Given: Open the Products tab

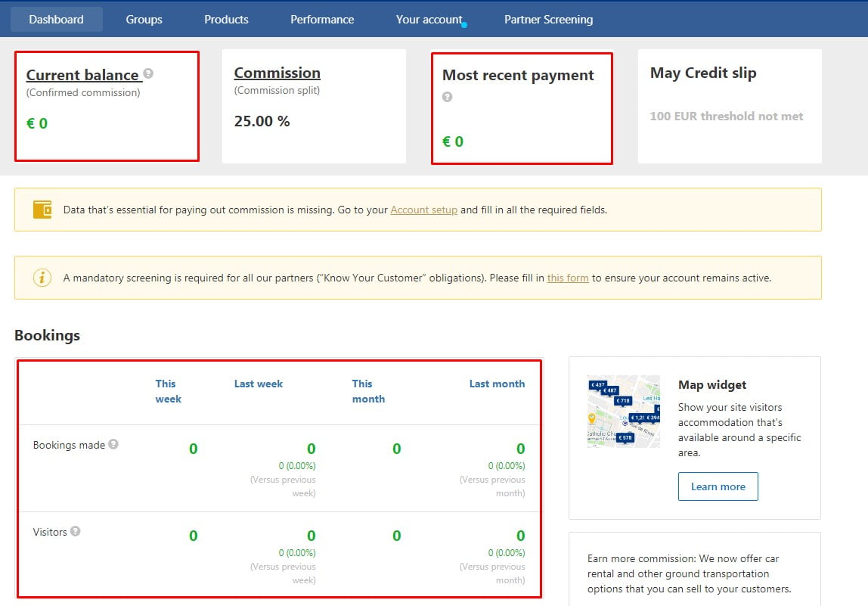Looking at the screenshot, I should tap(226, 20).
